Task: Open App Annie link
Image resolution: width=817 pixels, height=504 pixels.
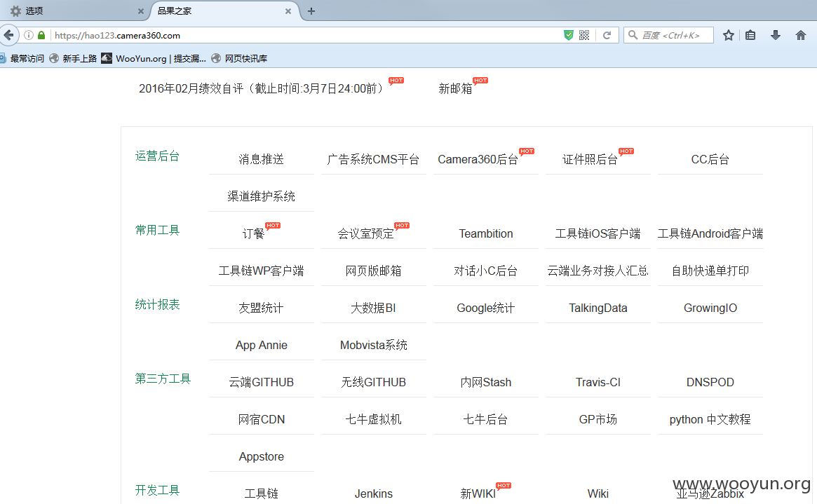Action: point(261,345)
